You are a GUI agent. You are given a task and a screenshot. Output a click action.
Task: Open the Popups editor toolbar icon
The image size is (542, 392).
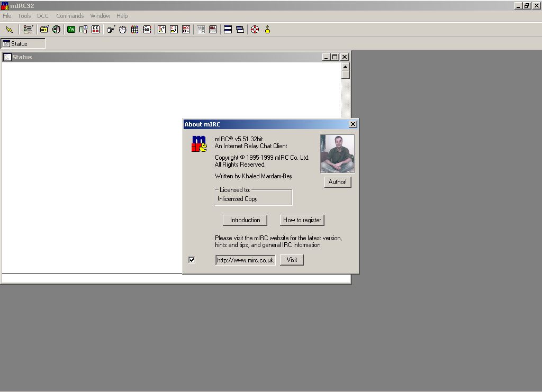83,30
